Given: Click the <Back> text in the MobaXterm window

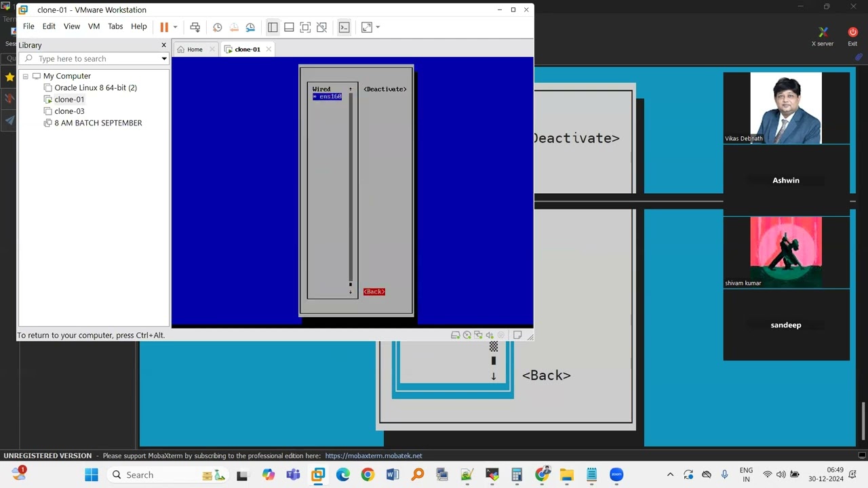Looking at the screenshot, I should [546, 375].
